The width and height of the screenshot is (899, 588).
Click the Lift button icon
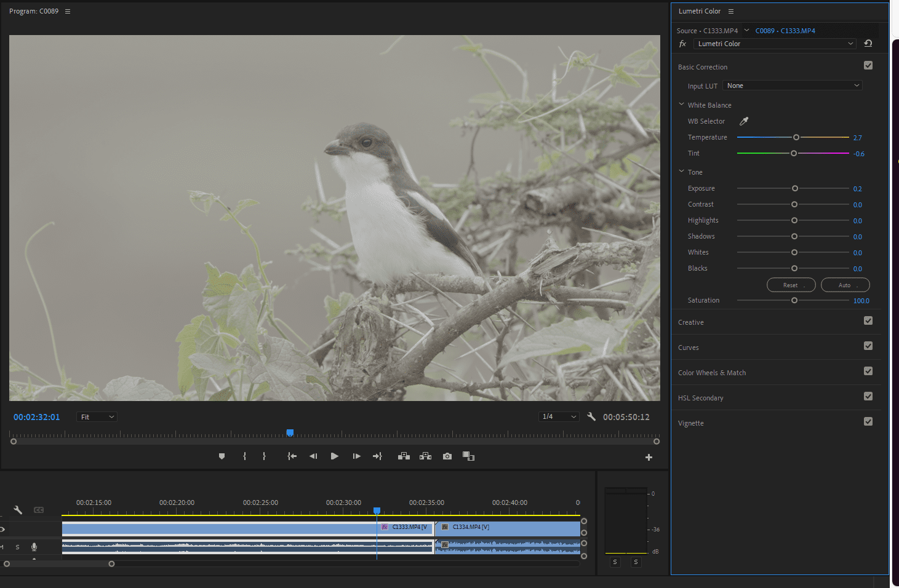[x=404, y=456]
